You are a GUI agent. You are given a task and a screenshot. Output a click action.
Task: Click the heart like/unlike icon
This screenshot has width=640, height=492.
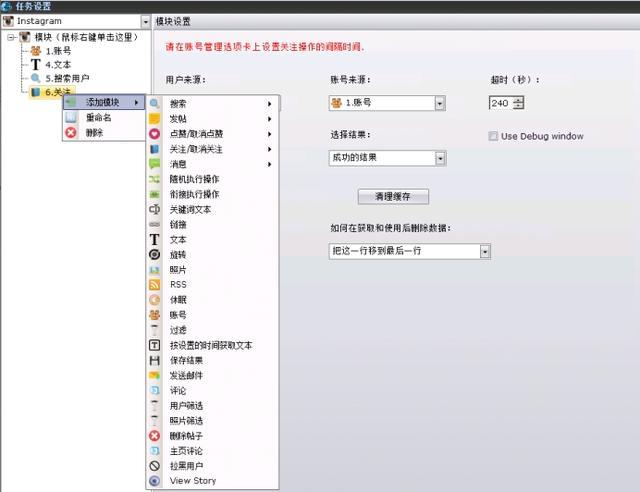[x=154, y=134]
